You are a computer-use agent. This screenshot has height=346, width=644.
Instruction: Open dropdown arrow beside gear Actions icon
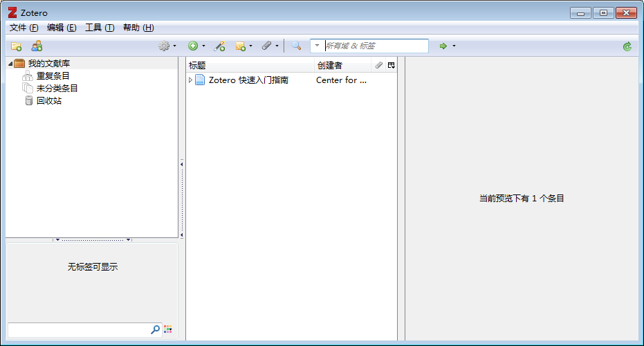tap(174, 46)
